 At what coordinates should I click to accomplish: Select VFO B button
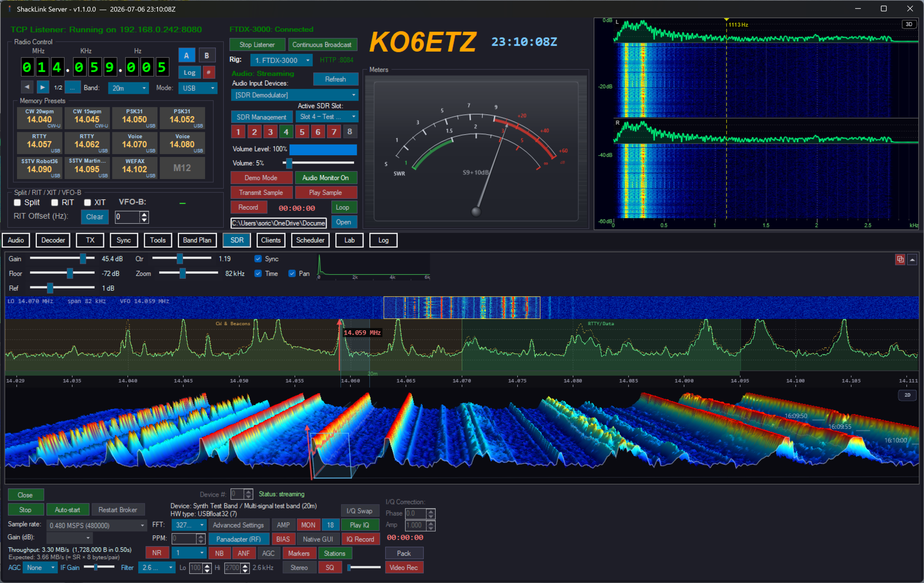(x=207, y=56)
